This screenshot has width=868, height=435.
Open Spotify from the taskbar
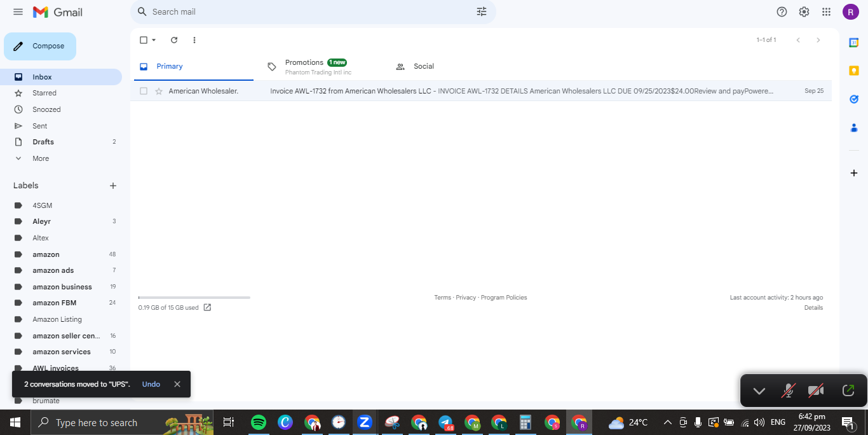tap(258, 422)
